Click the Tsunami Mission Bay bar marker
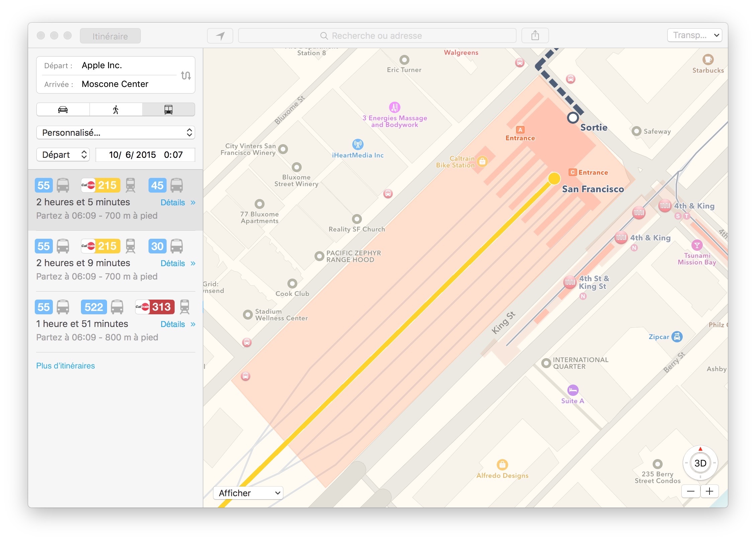Screen dimensions: 756x541 [697, 245]
